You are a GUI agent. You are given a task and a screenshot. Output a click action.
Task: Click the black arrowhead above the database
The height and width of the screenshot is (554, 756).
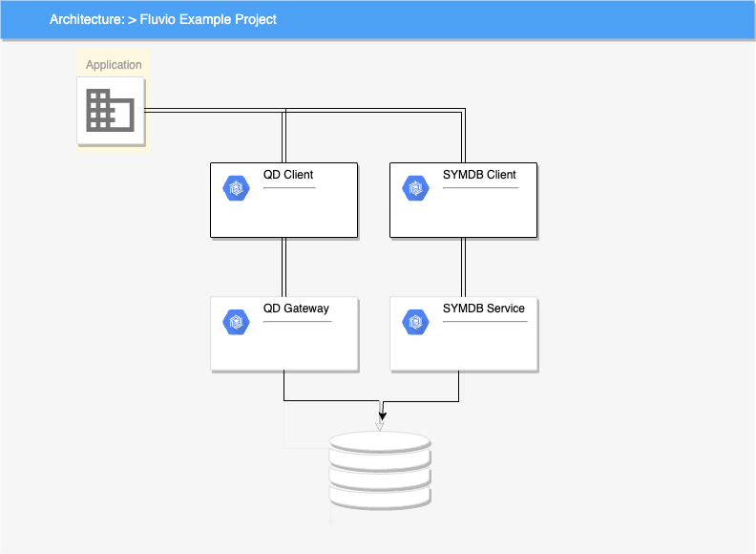coord(383,415)
